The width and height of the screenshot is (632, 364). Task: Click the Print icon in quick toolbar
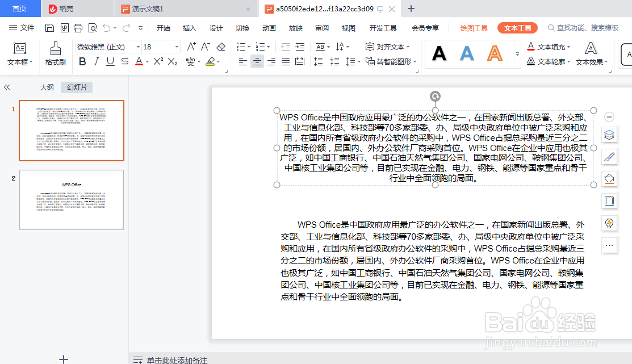pos(78,28)
